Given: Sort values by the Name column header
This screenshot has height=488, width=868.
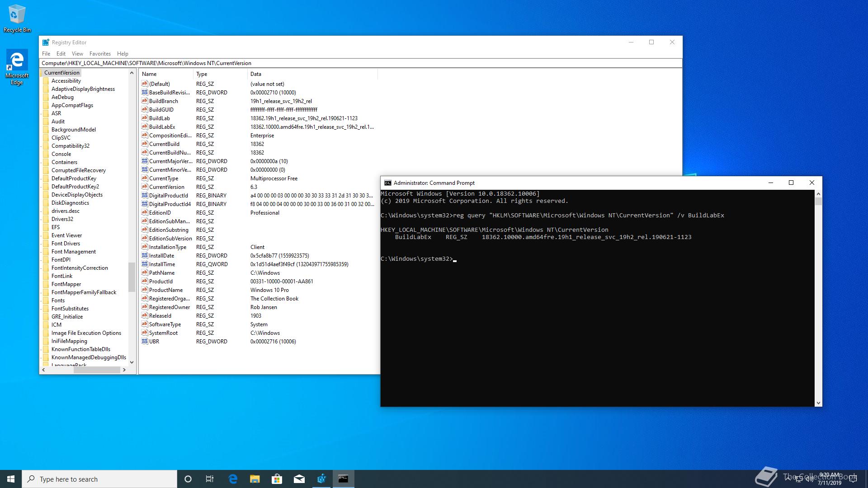Looking at the screenshot, I should 166,74.
